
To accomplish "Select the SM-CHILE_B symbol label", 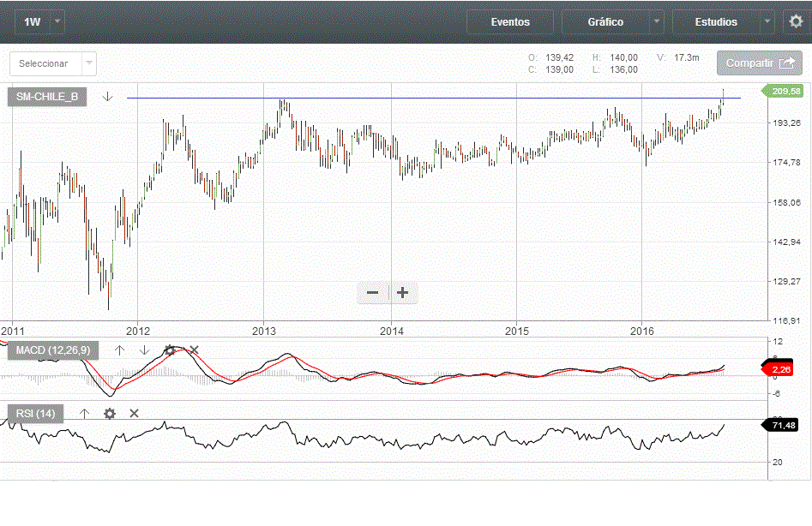I will [47, 97].
